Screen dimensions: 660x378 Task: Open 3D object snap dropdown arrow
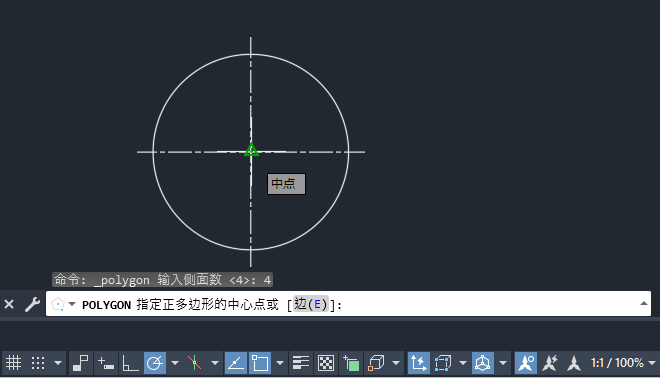coord(396,362)
